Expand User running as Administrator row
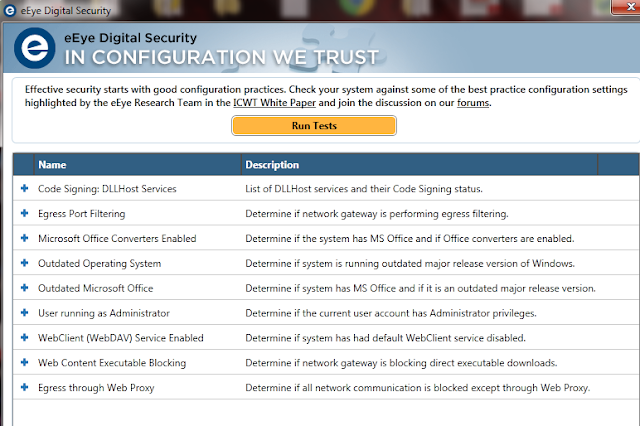Image resolution: width=640 pixels, height=426 pixels. [24, 313]
